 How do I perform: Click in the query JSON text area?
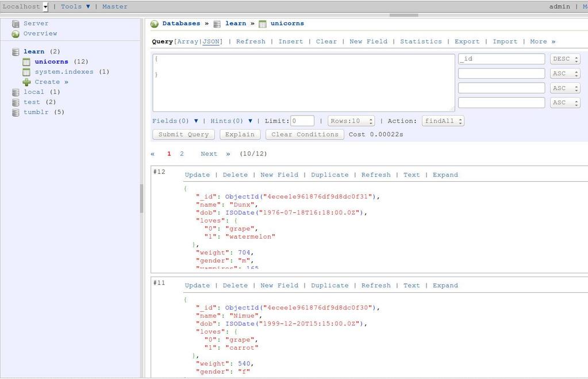click(303, 83)
